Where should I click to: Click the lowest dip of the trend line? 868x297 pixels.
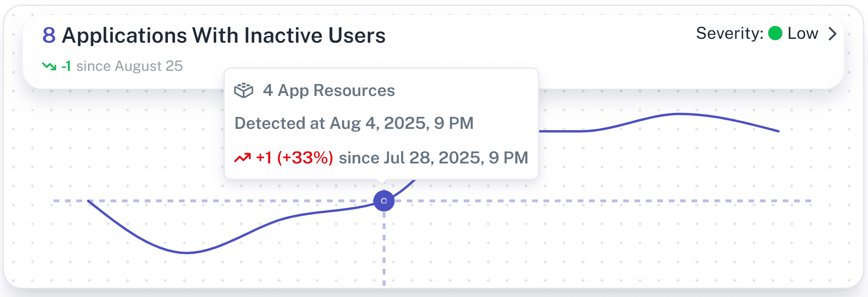click(x=186, y=253)
